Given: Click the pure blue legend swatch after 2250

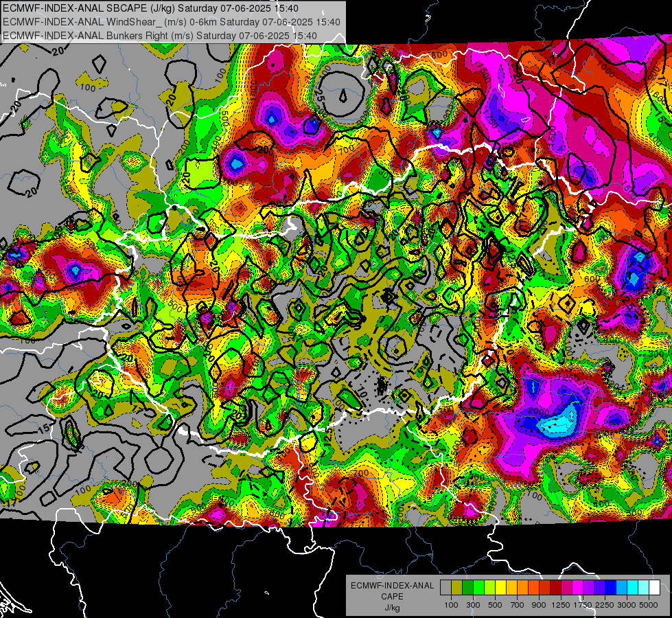Looking at the screenshot, I should (x=611, y=588).
